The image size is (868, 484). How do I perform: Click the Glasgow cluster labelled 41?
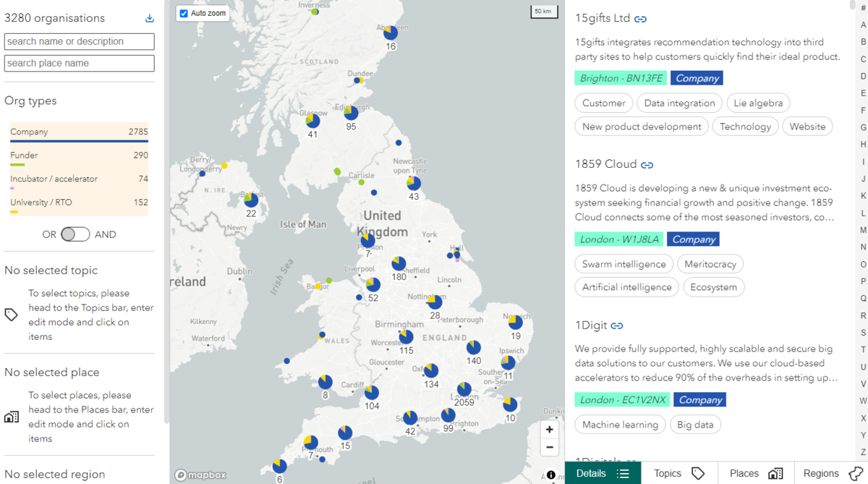click(312, 121)
